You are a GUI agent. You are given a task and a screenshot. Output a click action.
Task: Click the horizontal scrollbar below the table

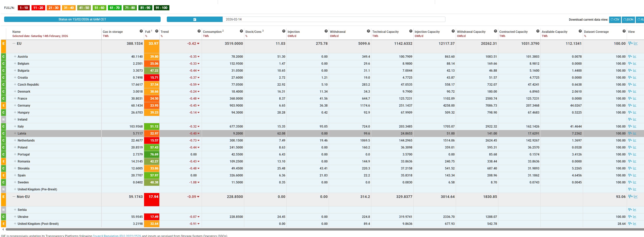pyautogui.click(x=325, y=229)
